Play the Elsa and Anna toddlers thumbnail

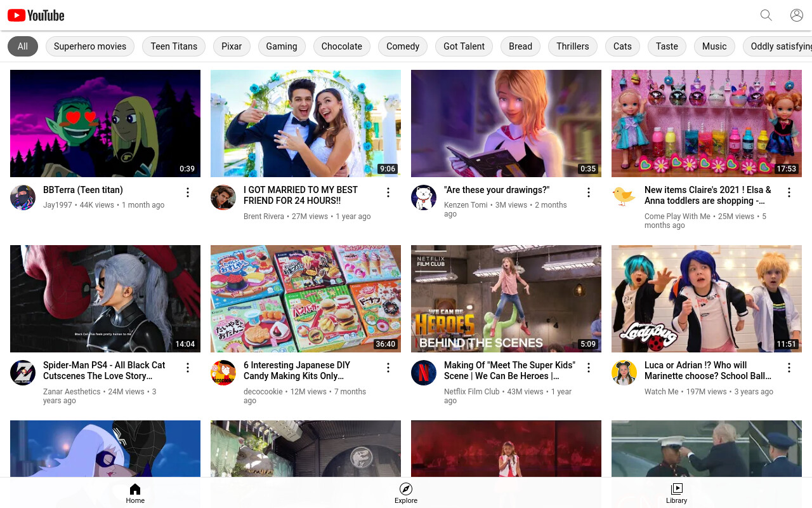[x=707, y=123]
